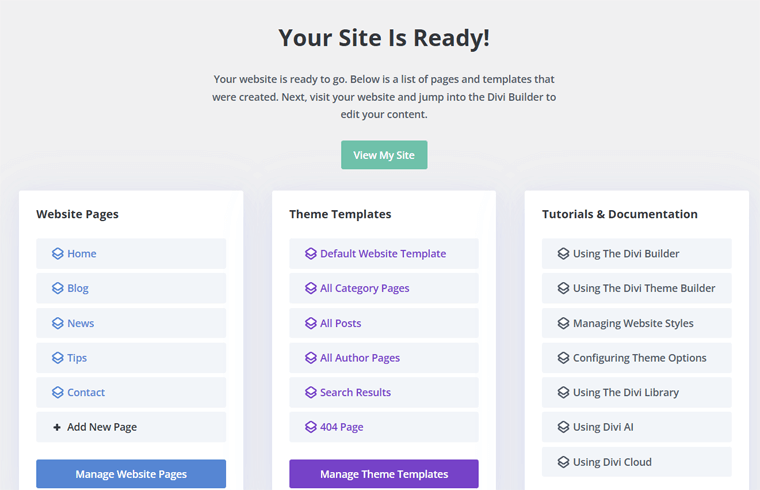
Task: Open Using The Divi Theme Builder tutorial
Action: pos(637,288)
